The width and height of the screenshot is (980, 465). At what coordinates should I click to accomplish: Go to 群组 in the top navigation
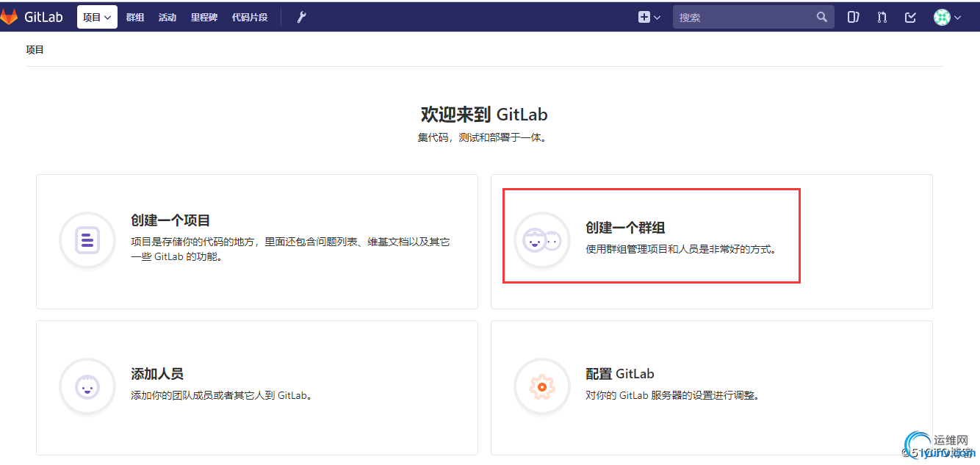click(135, 17)
